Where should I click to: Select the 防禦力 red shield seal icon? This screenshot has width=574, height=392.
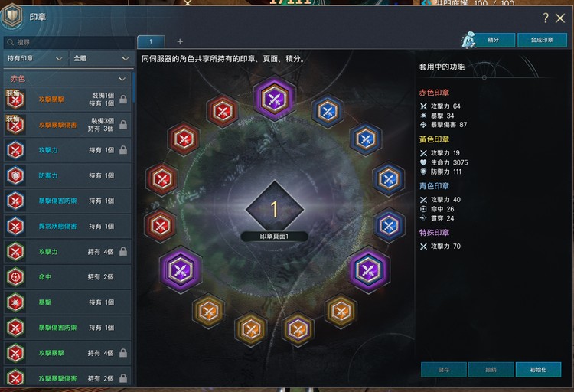[15, 175]
